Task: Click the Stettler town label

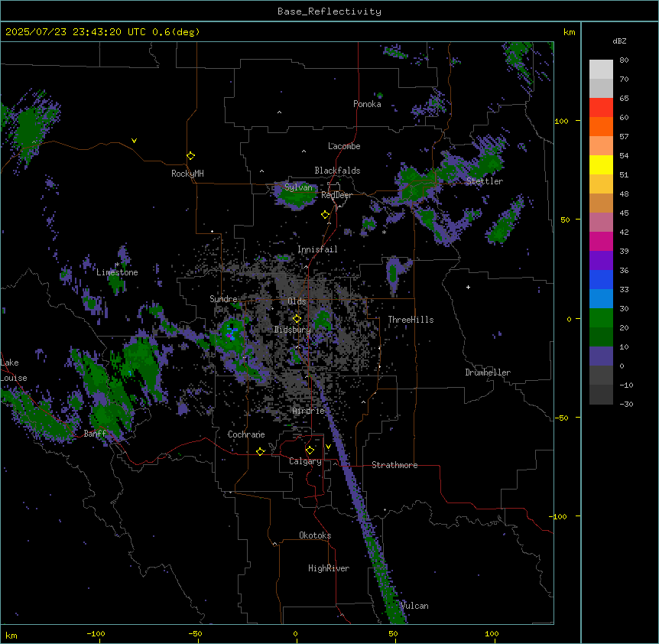Action: [x=485, y=181]
